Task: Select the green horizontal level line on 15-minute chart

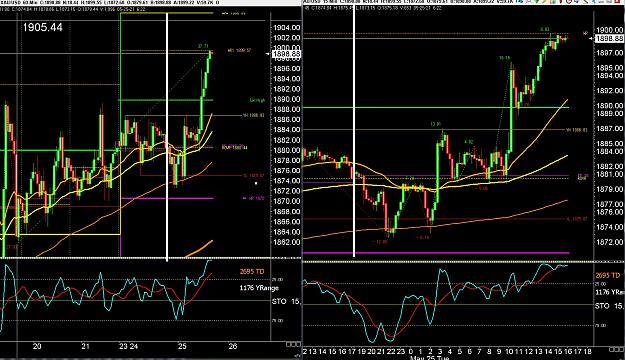Action: 436,107
